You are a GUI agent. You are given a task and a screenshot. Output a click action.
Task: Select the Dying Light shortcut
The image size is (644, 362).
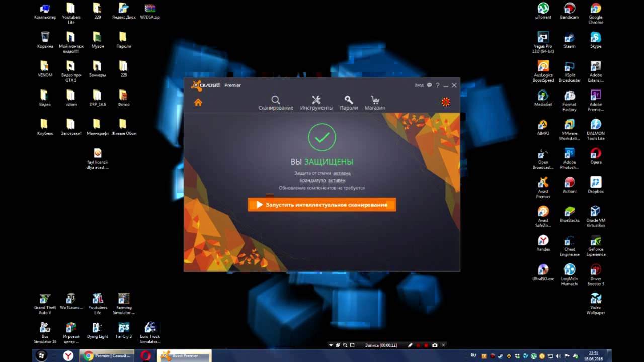[x=97, y=330]
